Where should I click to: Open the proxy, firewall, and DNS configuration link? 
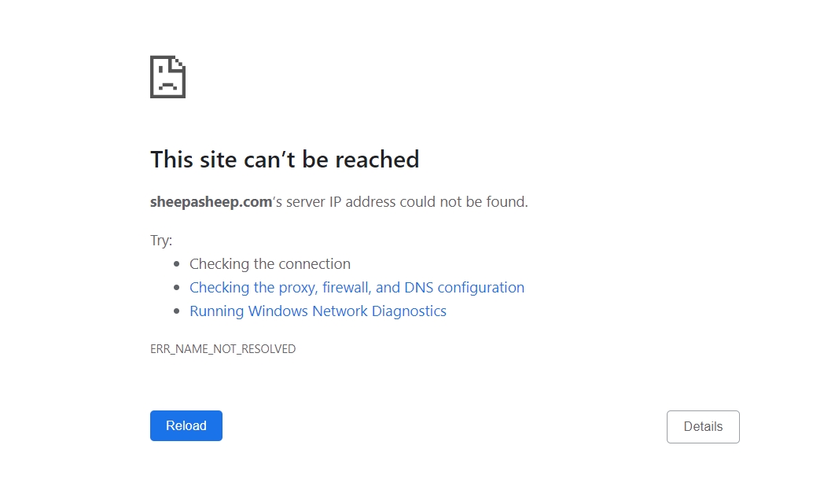[x=357, y=288]
